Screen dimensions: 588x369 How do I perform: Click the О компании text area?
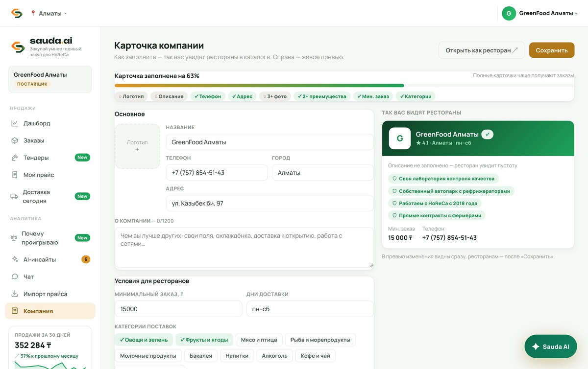tap(244, 247)
